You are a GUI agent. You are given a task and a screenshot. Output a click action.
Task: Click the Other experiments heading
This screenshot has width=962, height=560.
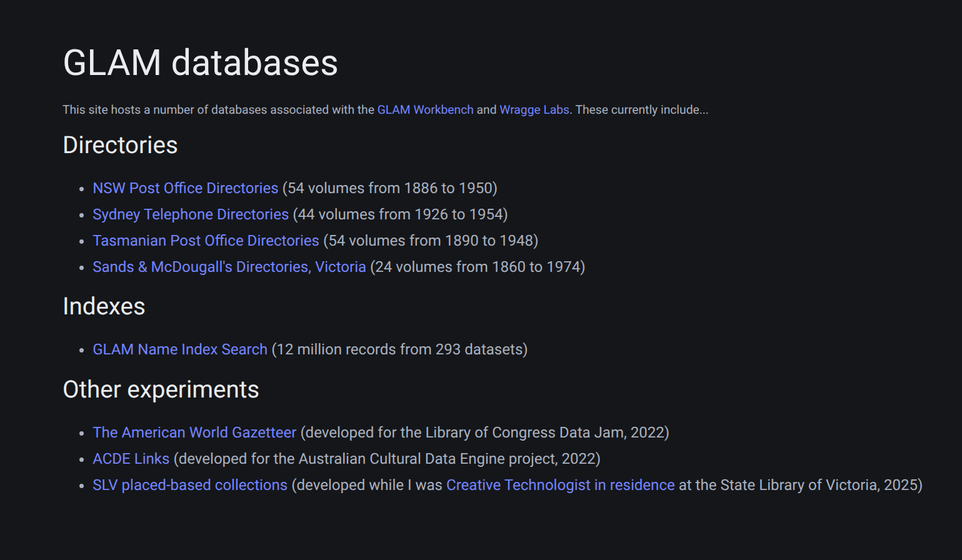(161, 389)
